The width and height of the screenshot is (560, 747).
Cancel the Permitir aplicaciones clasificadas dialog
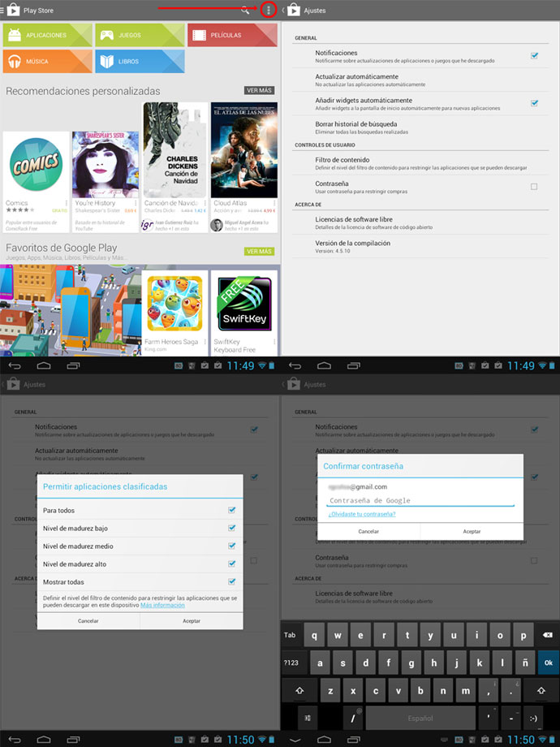point(88,621)
